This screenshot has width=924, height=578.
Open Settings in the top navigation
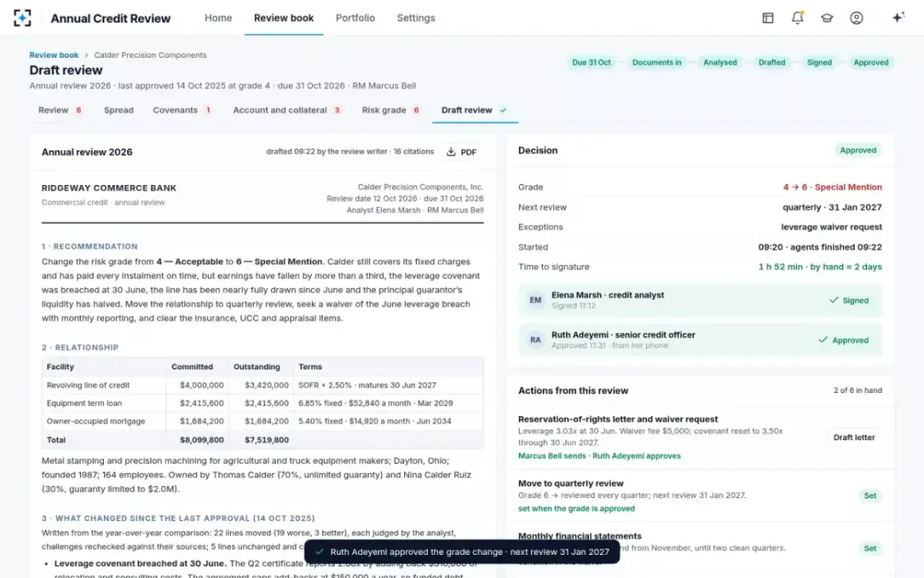tap(416, 18)
